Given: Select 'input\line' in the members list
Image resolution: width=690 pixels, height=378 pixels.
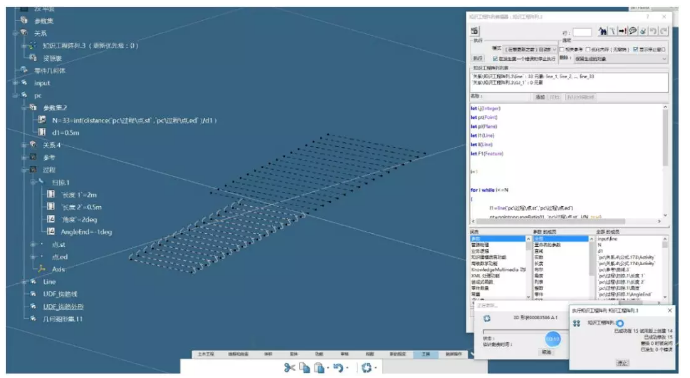Looking at the screenshot, I should [608, 239].
